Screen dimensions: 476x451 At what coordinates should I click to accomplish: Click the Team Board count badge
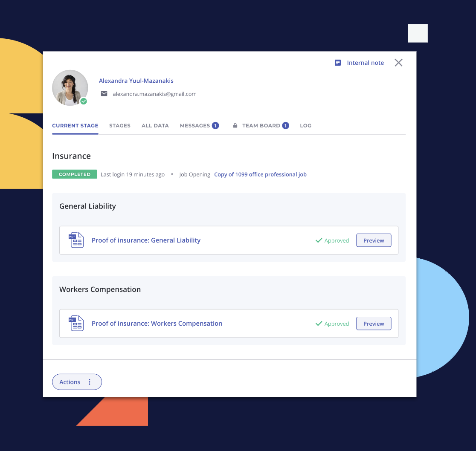tap(285, 126)
